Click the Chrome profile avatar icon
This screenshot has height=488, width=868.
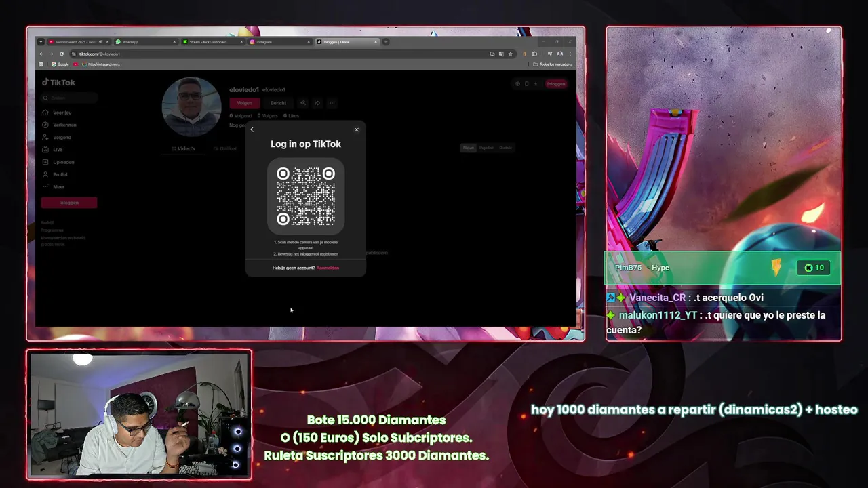click(x=559, y=54)
